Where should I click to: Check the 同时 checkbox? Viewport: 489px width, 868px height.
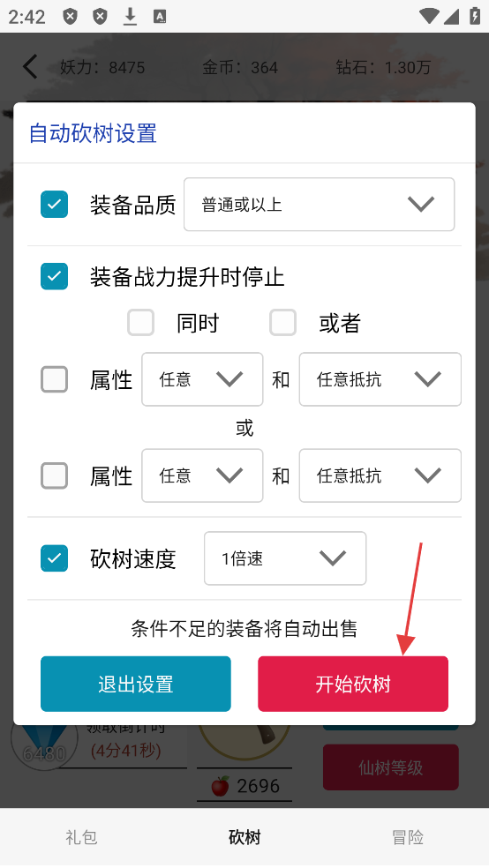point(140,323)
